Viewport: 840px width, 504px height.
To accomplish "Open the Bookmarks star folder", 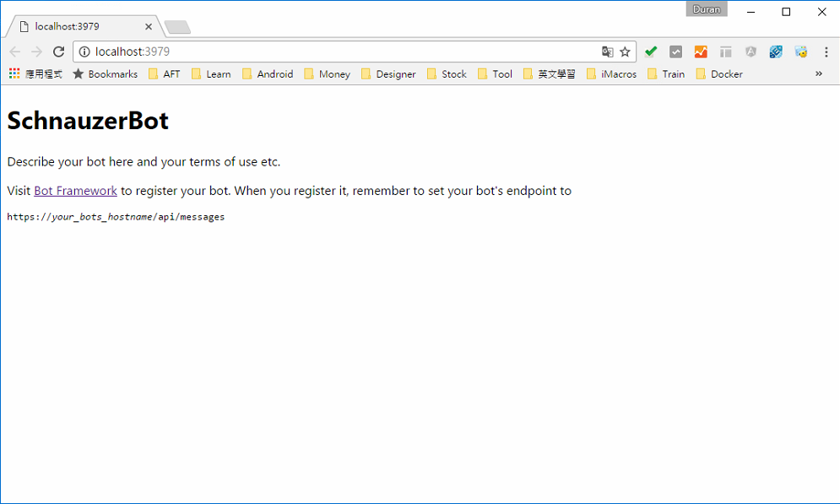I will coord(106,74).
